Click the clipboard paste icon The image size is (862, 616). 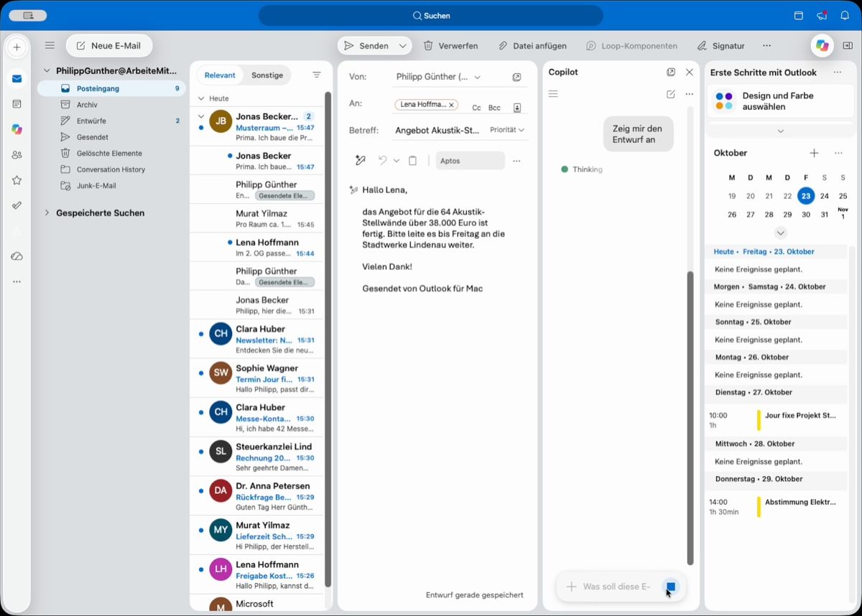[412, 161]
